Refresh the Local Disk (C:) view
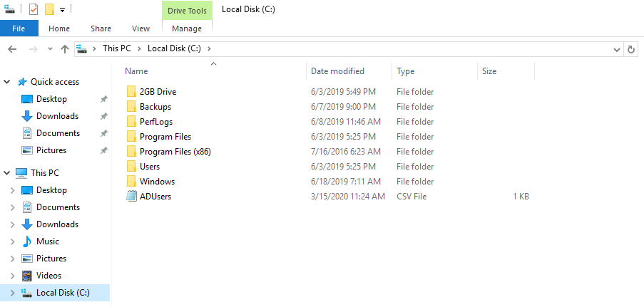Viewport: 644px width, 307px height. 631,49
